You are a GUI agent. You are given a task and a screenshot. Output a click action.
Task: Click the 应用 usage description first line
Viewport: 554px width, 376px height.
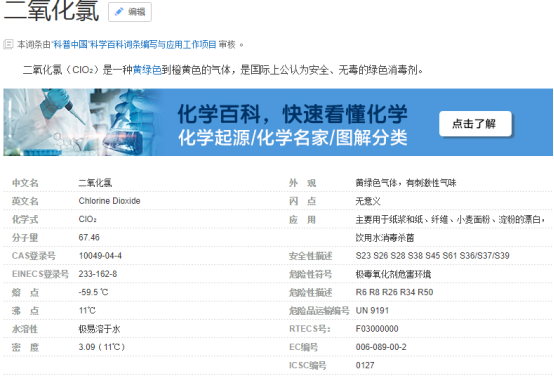click(x=450, y=220)
